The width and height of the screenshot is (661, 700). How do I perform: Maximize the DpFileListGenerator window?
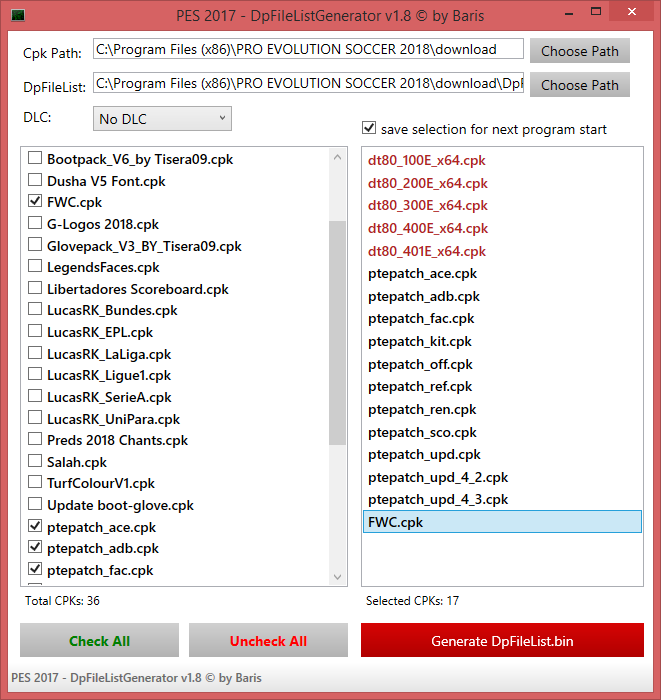pos(596,12)
